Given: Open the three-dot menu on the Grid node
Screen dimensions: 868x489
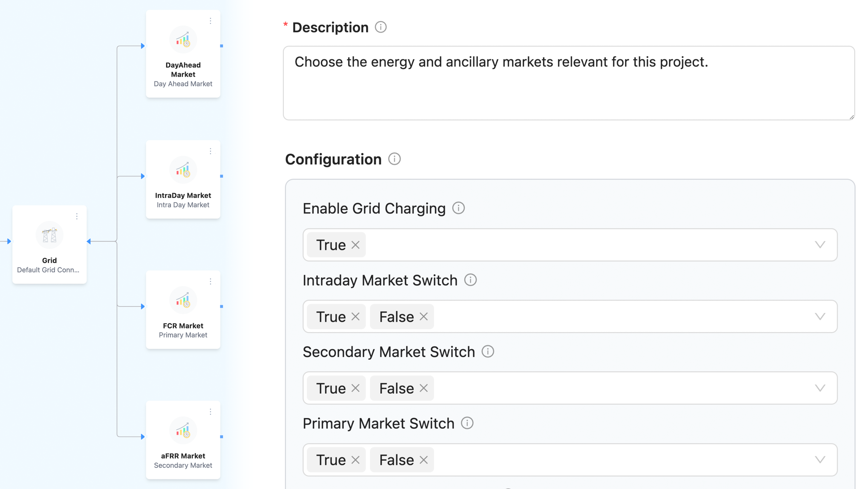Looking at the screenshot, I should (77, 216).
